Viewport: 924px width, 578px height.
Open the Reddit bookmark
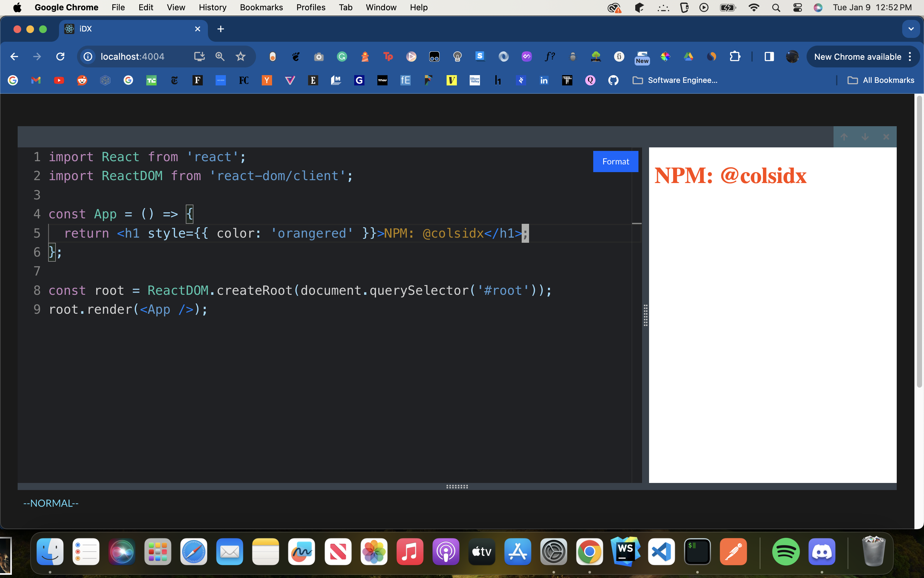[x=82, y=80]
